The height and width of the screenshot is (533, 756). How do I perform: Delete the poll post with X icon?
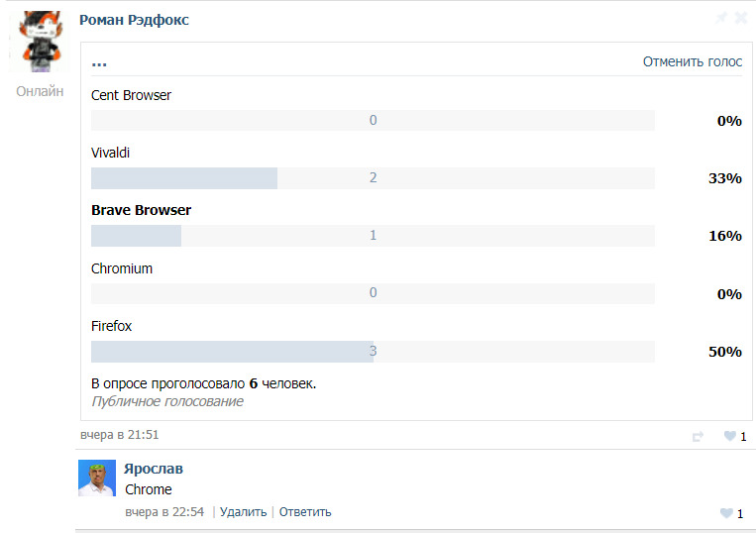click(741, 18)
